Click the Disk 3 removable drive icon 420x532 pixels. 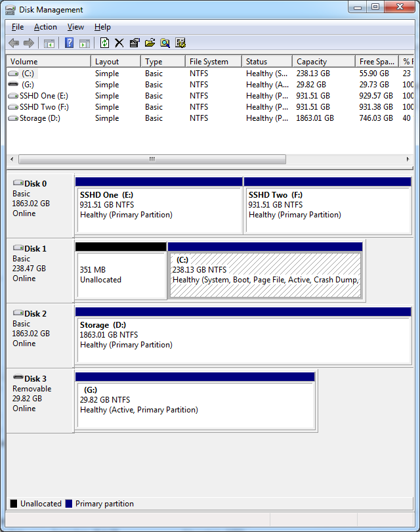tap(18, 377)
